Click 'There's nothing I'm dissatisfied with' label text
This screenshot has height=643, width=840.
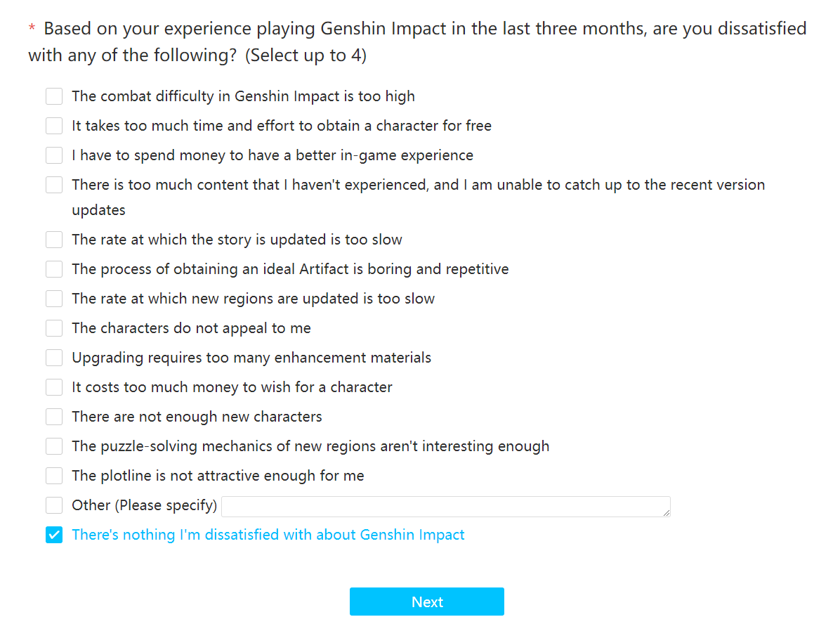268,535
